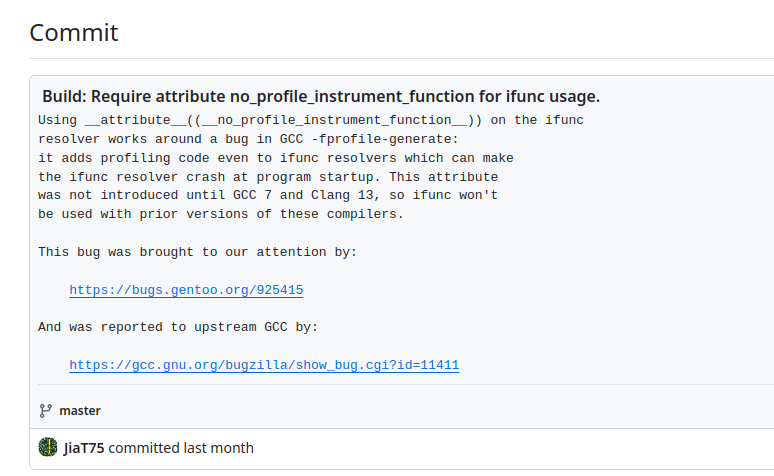Click the "Commit" page heading
This screenshot has height=476, width=774.
pos(74,32)
